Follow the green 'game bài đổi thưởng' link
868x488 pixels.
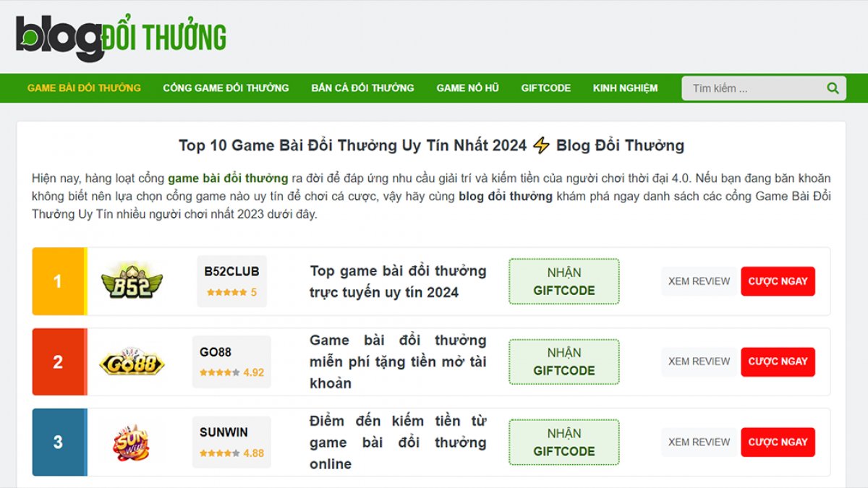coord(228,178)
